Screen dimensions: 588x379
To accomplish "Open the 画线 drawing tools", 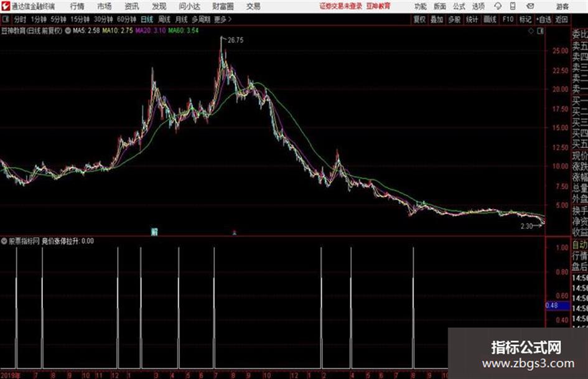I will (490, 19).
